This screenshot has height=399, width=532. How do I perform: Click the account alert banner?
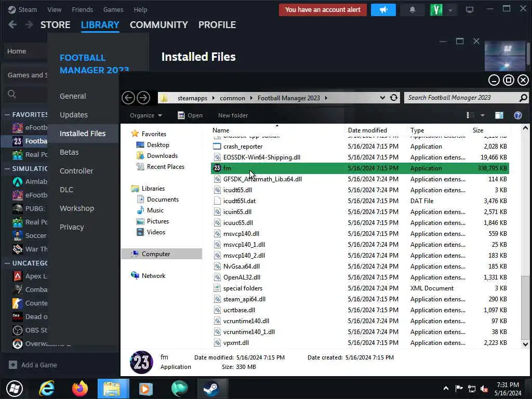323,10
